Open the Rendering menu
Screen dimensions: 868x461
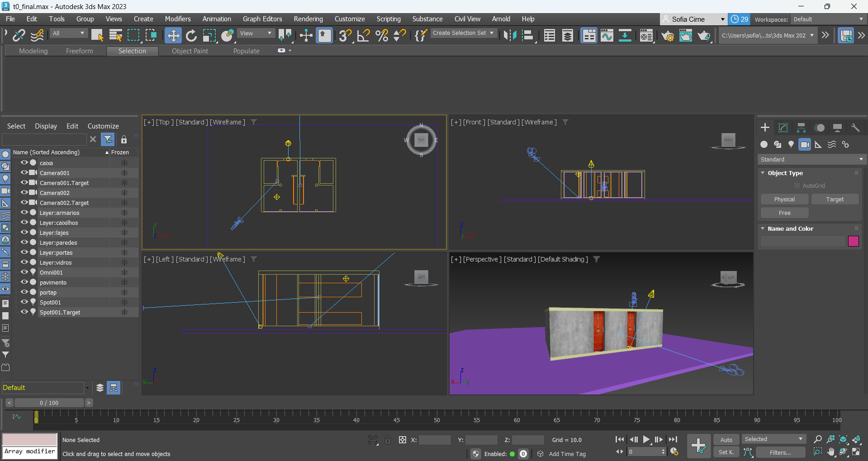pos(308,19)
